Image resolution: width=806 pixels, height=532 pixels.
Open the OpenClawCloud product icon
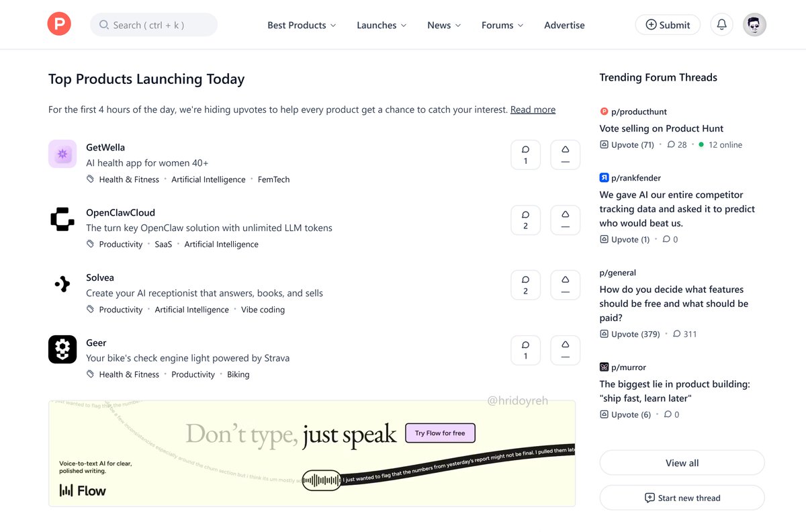(x=62, y=219)
